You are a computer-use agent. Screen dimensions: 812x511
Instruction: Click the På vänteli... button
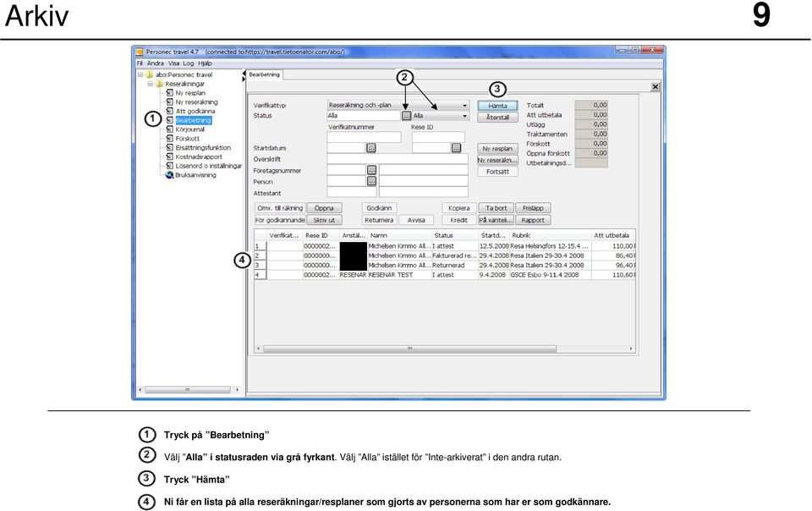tap(497, 220)
